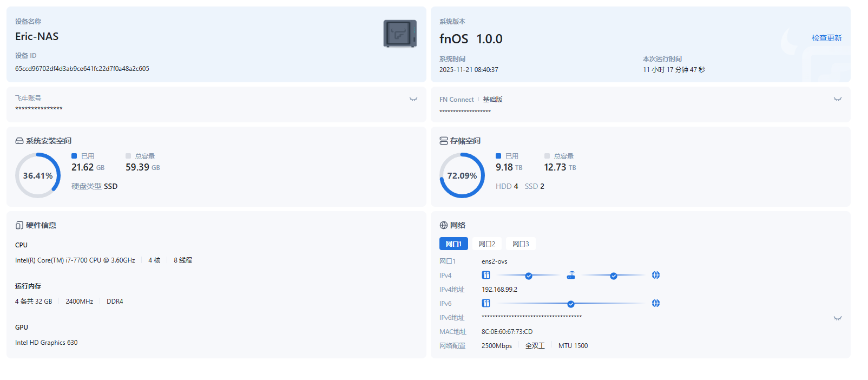Screen dimensions: 868x380
Task: Click the 基础版 label beside FN Connect
Action: (x=492, y=100)
